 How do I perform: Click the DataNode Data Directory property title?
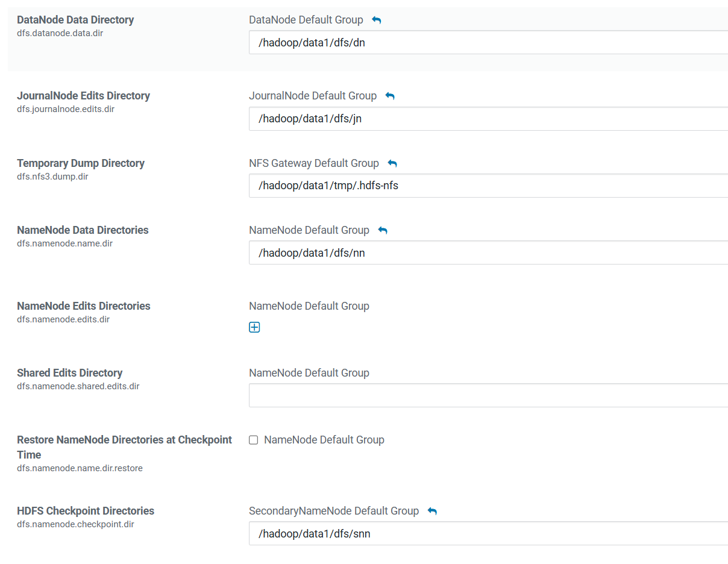tap(75, 20)
